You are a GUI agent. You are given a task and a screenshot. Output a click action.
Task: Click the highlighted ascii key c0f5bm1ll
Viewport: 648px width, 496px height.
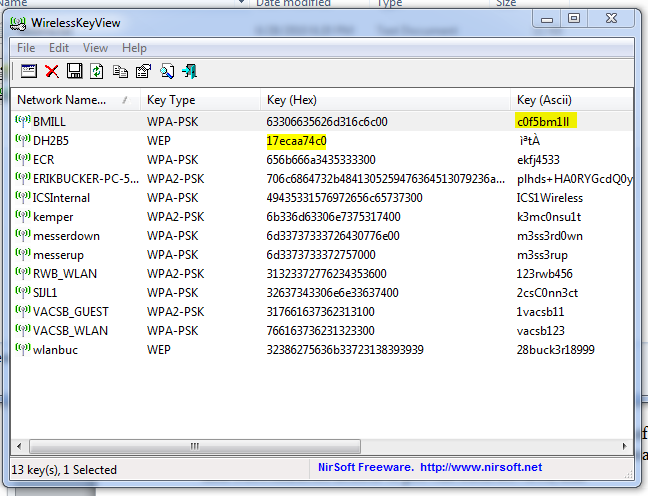(x=546, y=122)
